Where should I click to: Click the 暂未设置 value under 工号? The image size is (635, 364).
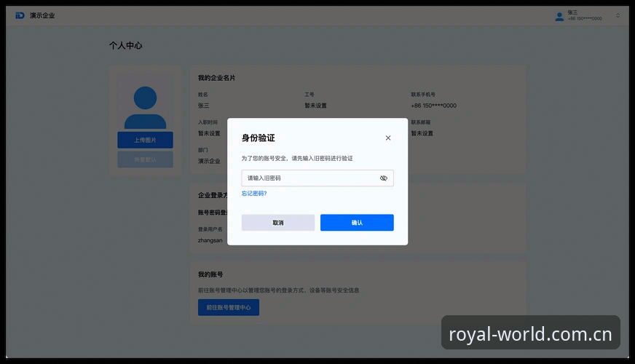315,106
